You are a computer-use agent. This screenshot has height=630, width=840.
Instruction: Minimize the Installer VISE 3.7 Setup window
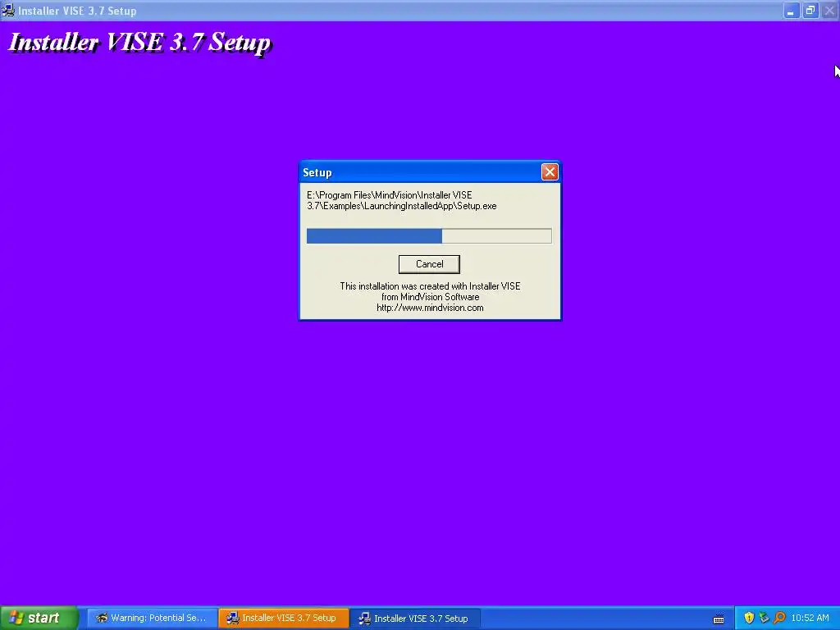(x=792, y=11)
